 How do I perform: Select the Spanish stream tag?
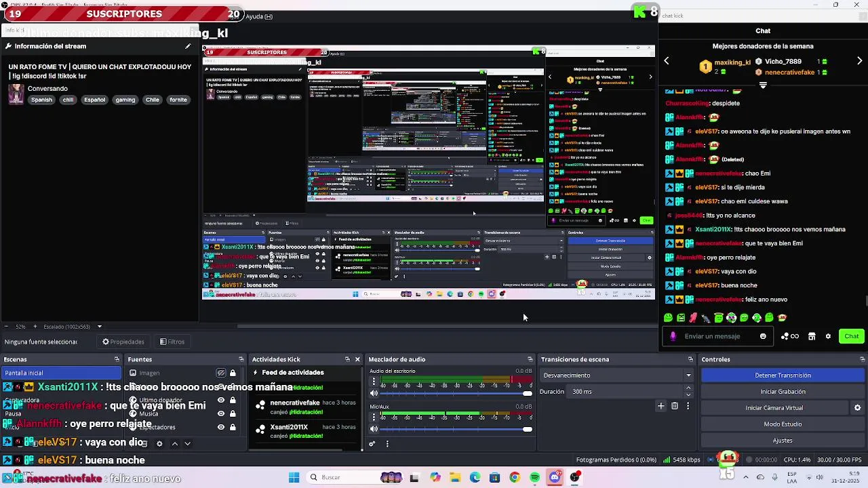[x=41, y=100]
